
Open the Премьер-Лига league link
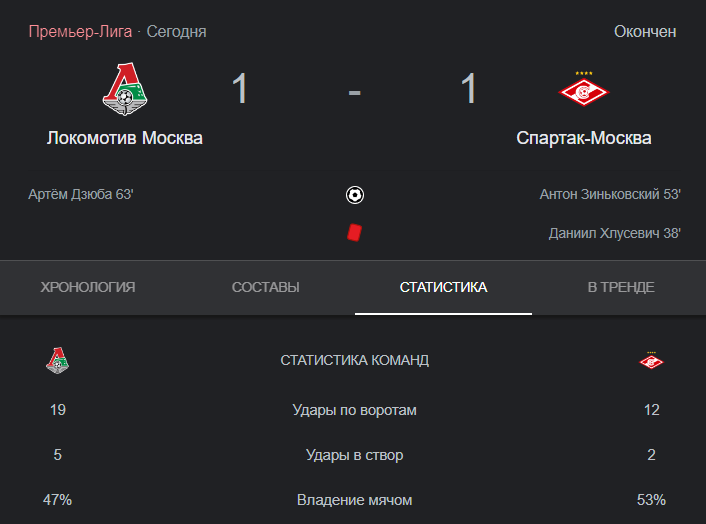point(80,32)
